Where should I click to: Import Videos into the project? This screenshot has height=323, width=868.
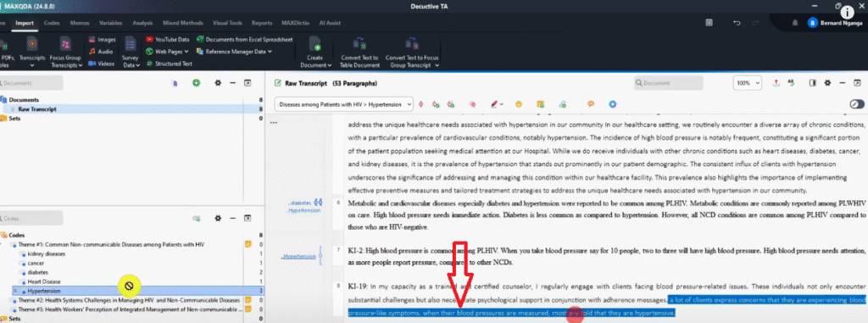coord(102,64)
